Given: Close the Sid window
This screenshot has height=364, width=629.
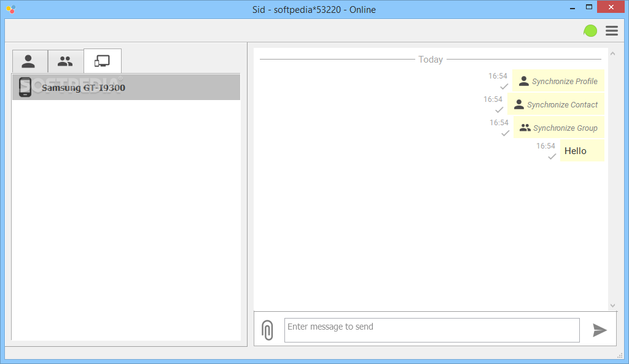Looking at the screenshot, I should [x=611, y=7].
